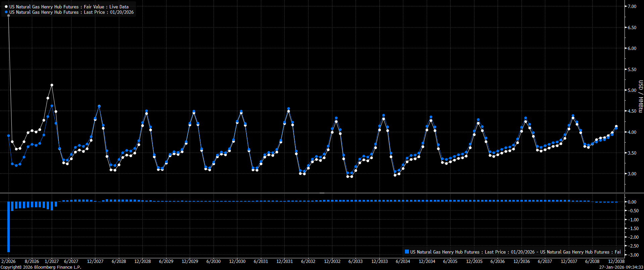This screenshot has height=270, width=644.
Task: Click the 5.50 price axis label
Action: click(x=632, y=69)
